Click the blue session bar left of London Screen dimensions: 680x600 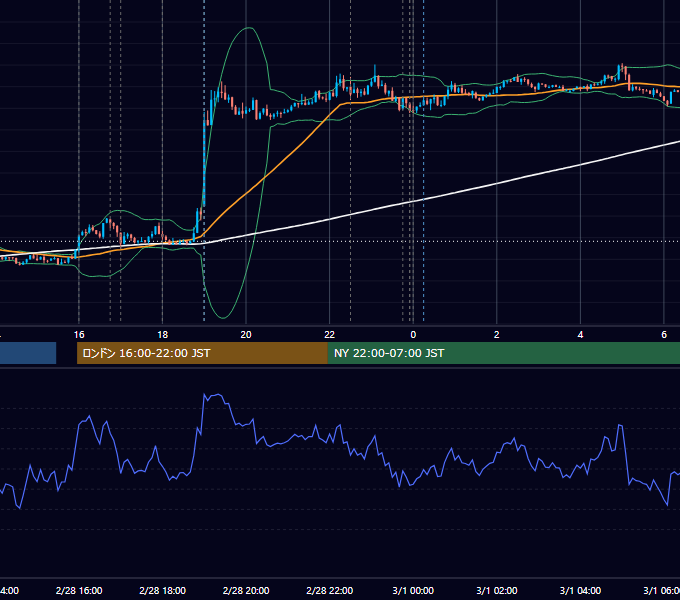click(28, 353)
